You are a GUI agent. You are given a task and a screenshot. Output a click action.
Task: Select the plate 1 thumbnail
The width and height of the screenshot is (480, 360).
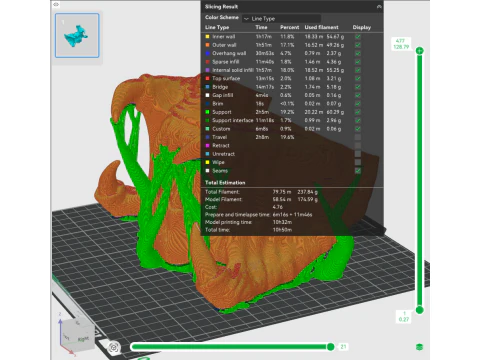click(77, 36)
